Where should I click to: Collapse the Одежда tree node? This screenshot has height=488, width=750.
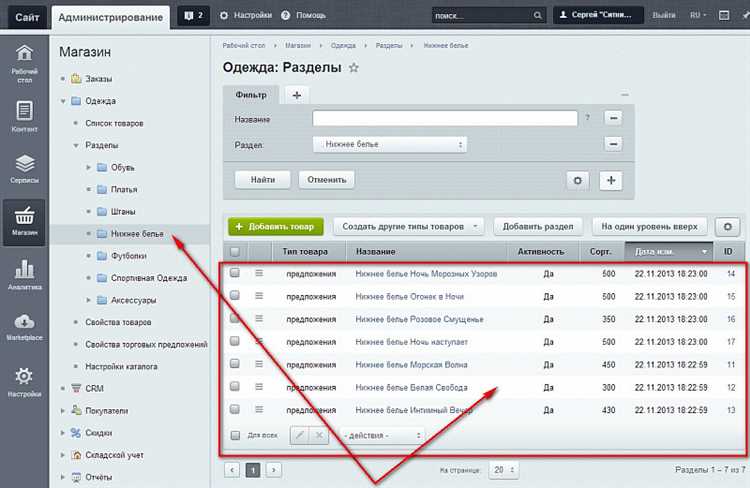63,101
